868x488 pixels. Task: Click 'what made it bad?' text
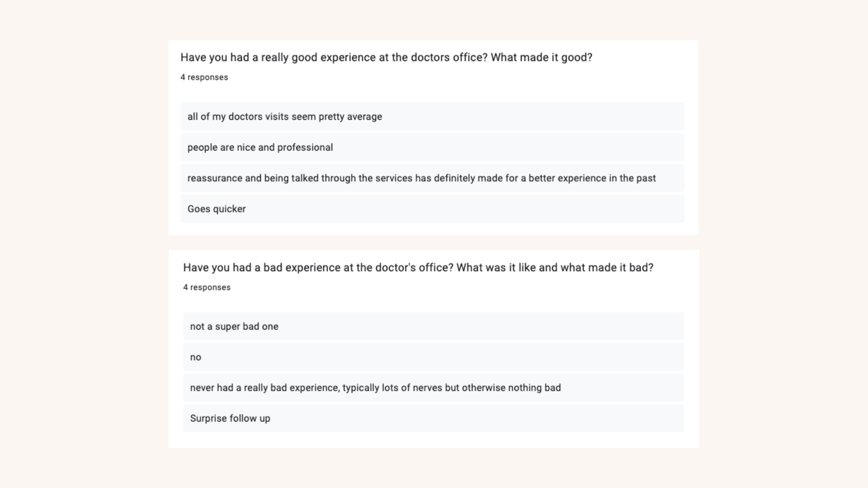[607, 267]
